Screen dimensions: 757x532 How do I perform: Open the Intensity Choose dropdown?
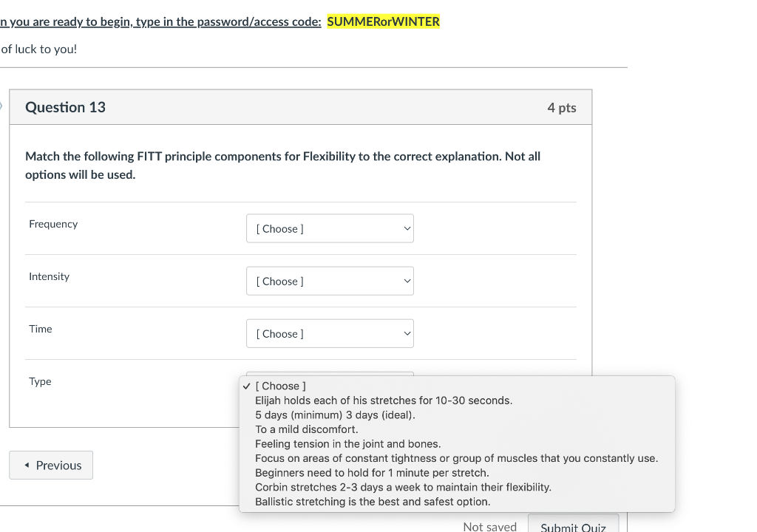pos(330,281)
